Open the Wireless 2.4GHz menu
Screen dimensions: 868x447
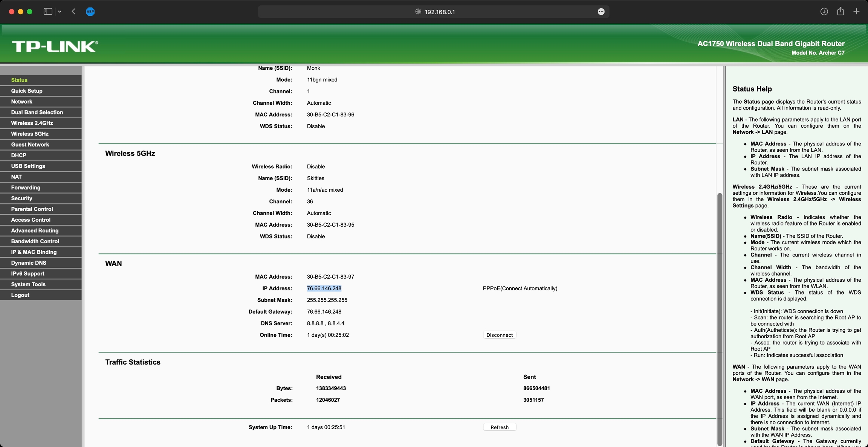pyautogui.click(x=32, y=123)
